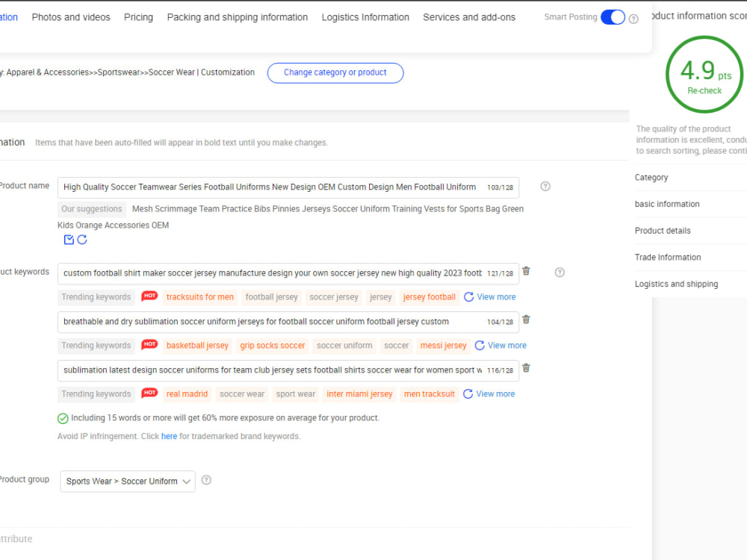The image size is (747, 560).
Task: Add trending keyword real madrid
Action: click(x=187, y=394)
